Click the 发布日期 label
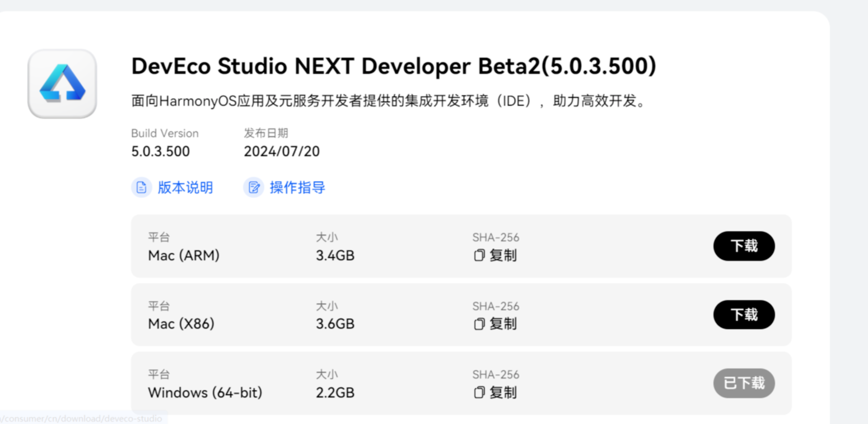Screen dimensions: 868x424 pos(266,133)
